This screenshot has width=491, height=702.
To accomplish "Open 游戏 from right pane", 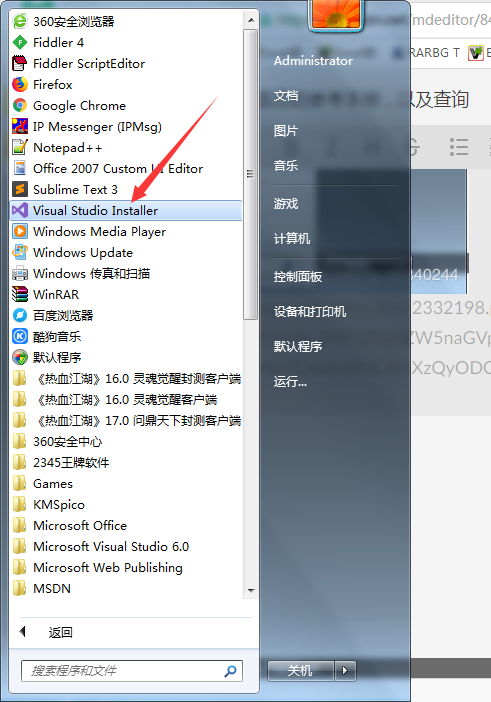I will [286, 204].
